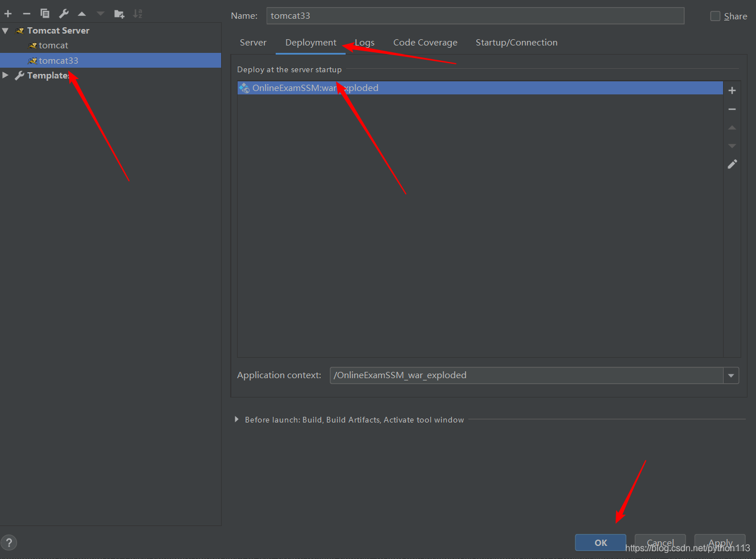The height and width of the screenshot is (559, 756).
Task: Open help question mark button
Action: point(9,543)
